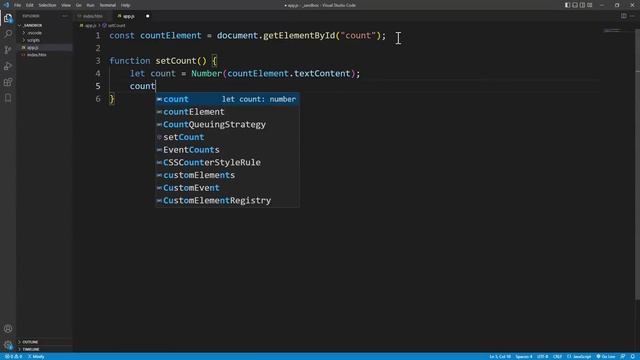The width and height of the screenshot is (640, 360).
Task: Open the editor More Actions ellipsis
Action: pyautogui.click(x=632, y=16)
